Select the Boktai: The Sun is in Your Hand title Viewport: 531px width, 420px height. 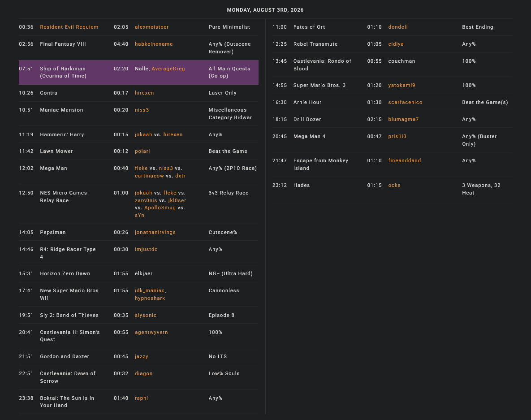pos(67,402)
